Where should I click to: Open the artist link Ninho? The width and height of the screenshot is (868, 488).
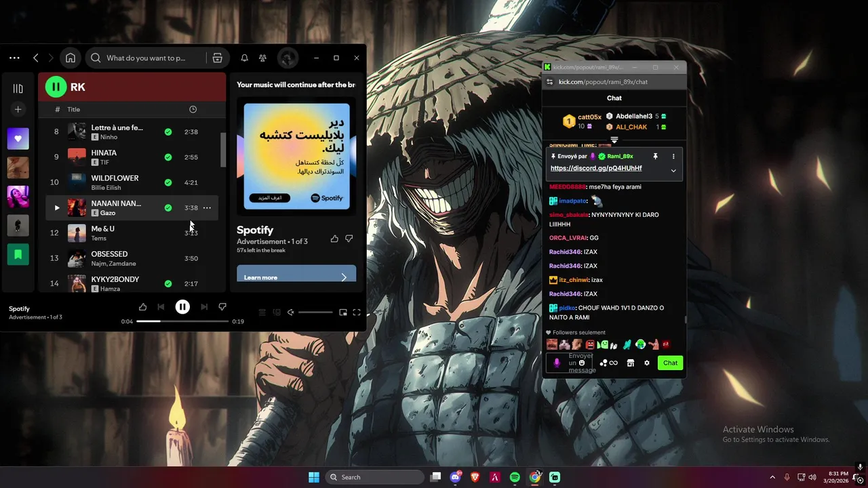tap(108, 137)
